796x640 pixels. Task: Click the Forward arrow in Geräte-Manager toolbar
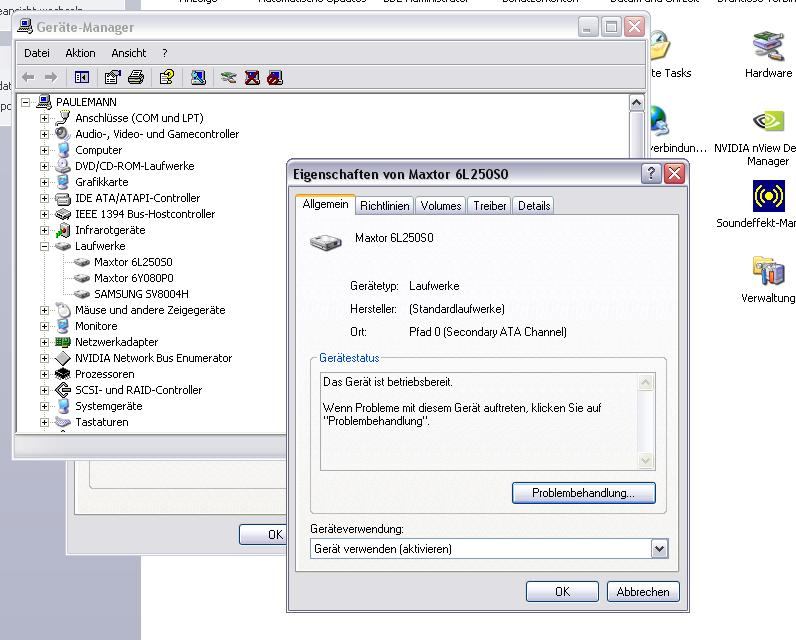pyautogui.click(x=51, y=78)
